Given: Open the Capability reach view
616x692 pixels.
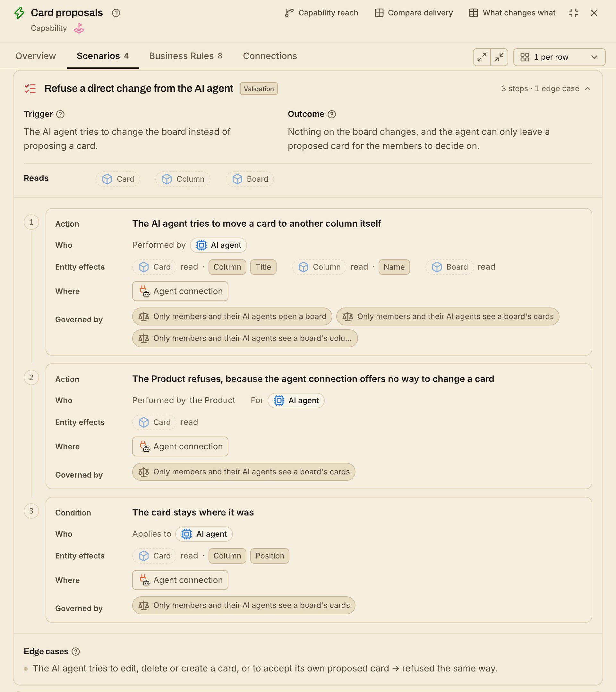Looking at the screenshot, I should [321, 13].
